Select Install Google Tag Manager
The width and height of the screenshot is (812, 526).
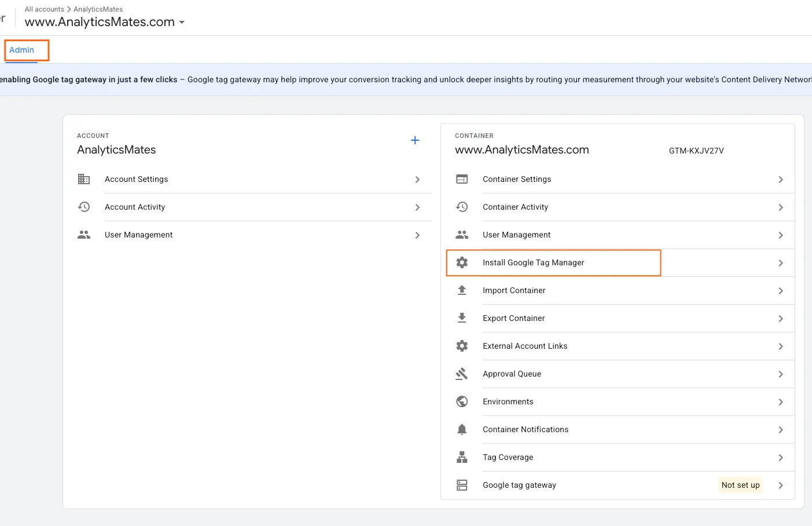coord(618,263)
